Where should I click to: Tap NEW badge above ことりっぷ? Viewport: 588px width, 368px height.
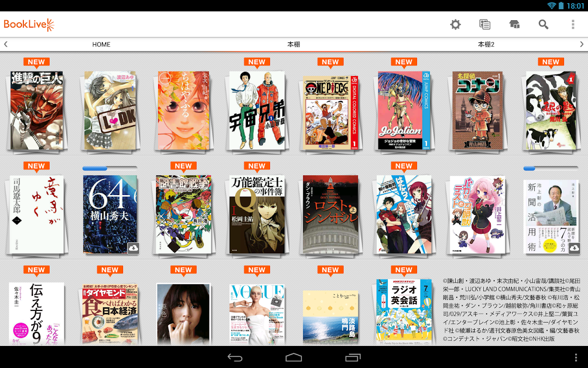pyautogui.click(x=330, y=270)
